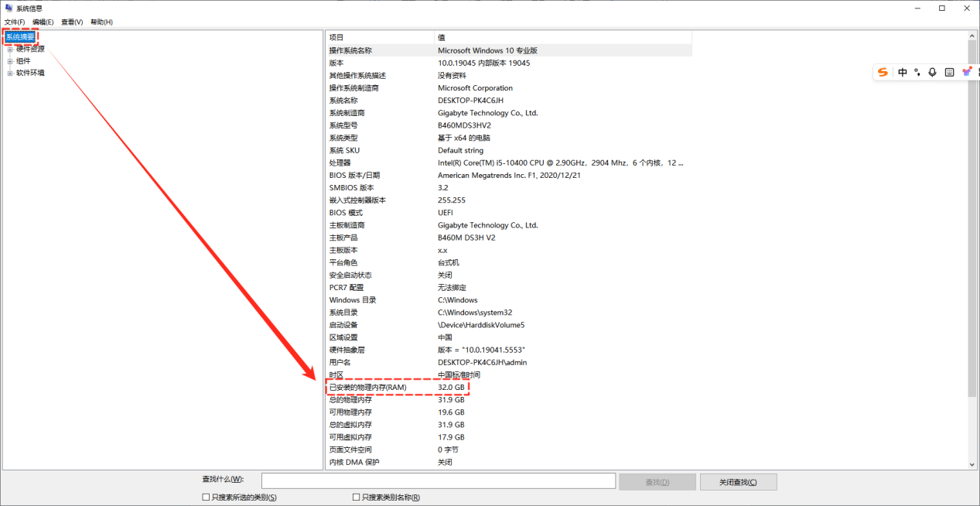The image size is (980, 506).
Task: Select the \Device\HarddiskVolume5 value
Action: tap(481, 325)
